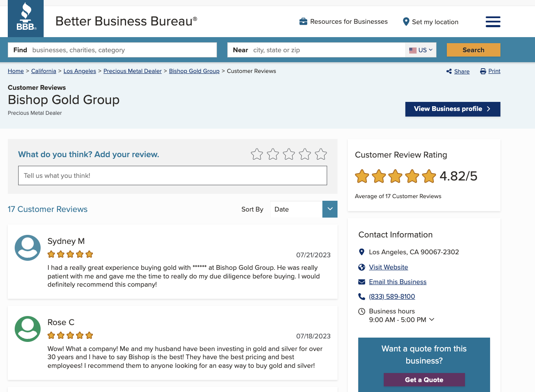Screen dimensions: 535x392
Task: Click the briefcase icon for business resources
Action: 303,22
